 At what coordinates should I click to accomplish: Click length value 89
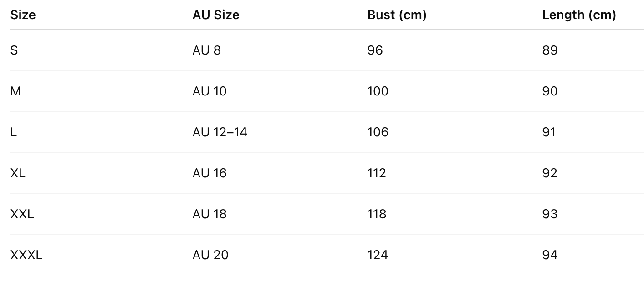click(550, 50)
